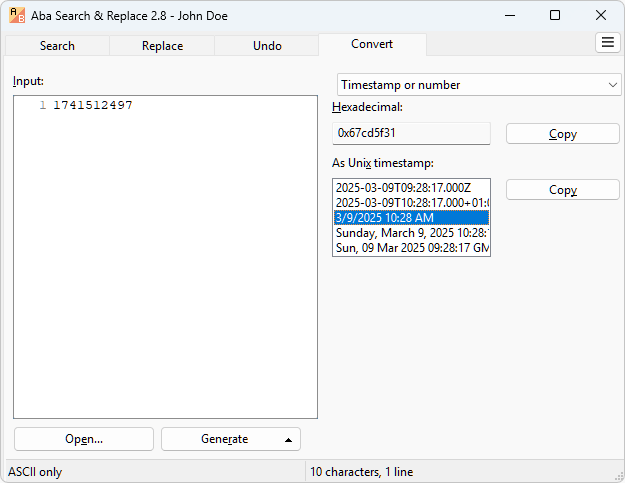The image size is (625, 483).
Task: Select the Sunday, March 9, 2025 entry
Action: [411, 233]
